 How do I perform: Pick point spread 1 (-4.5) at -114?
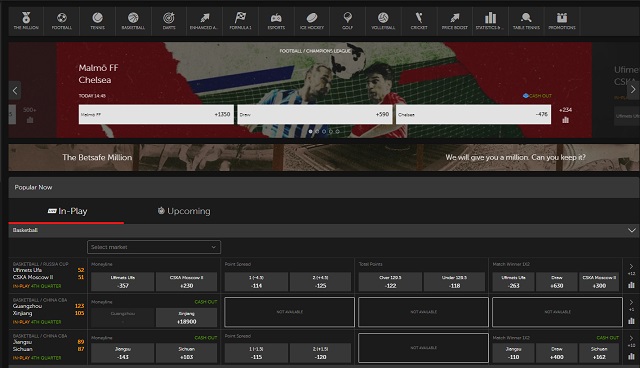click(256, 282)
